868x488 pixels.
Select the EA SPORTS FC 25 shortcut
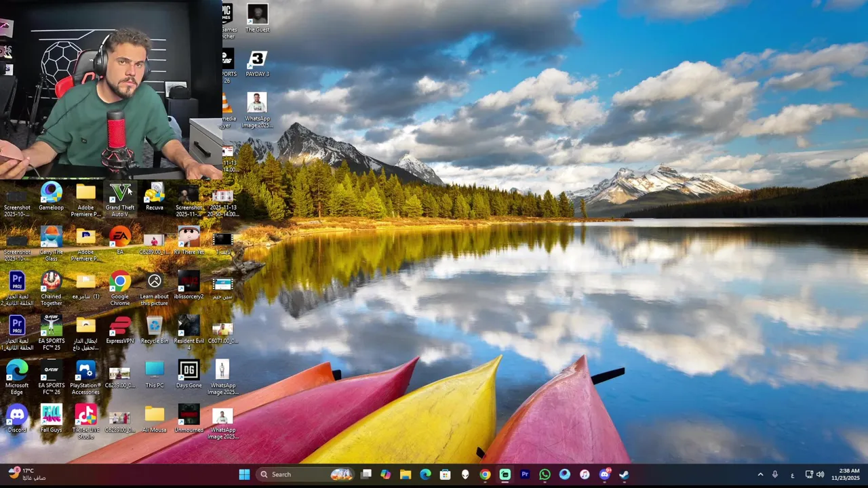click(51, 333)
